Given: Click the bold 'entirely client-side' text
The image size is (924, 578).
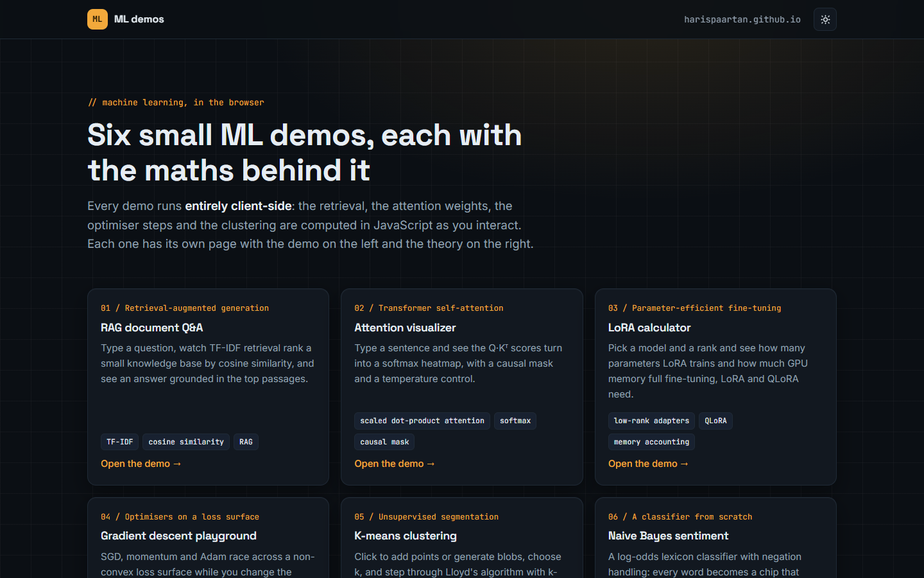Looking at the screenshot, I should 238,206.
